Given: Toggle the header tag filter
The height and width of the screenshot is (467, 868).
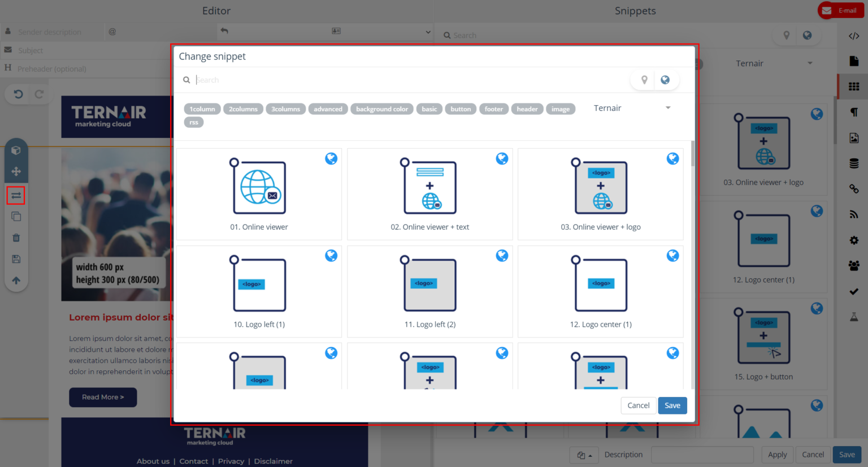Looking at the screenshot, I should (x=527, y=109).
